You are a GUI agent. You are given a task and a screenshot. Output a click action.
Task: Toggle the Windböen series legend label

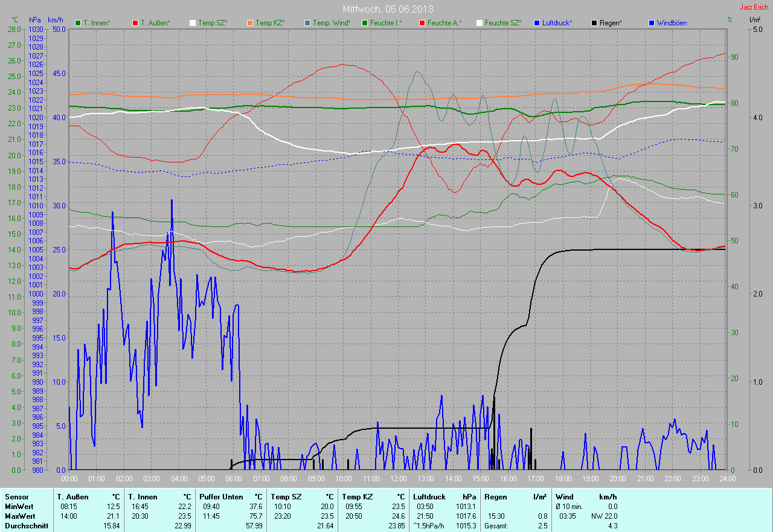pos(672,23)
